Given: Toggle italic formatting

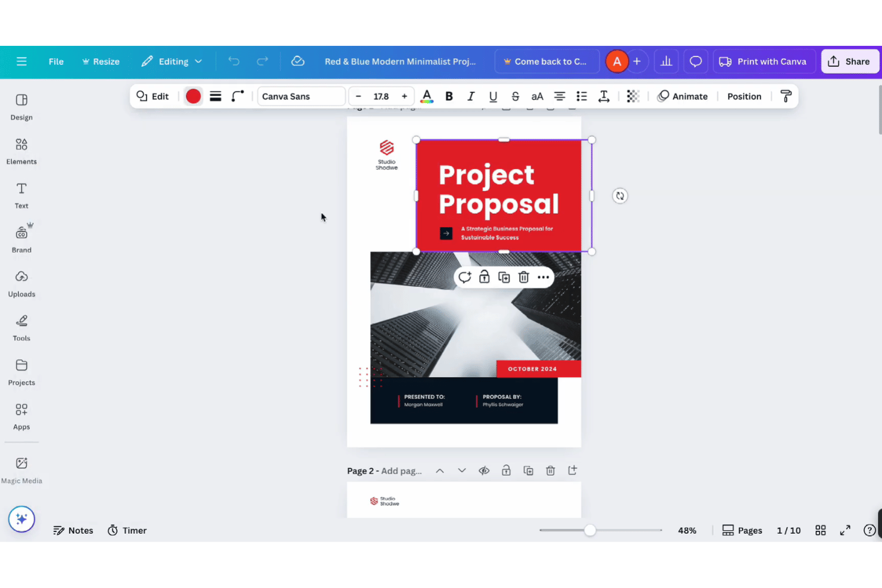Looking at the screenshot, I should [471, 96].
